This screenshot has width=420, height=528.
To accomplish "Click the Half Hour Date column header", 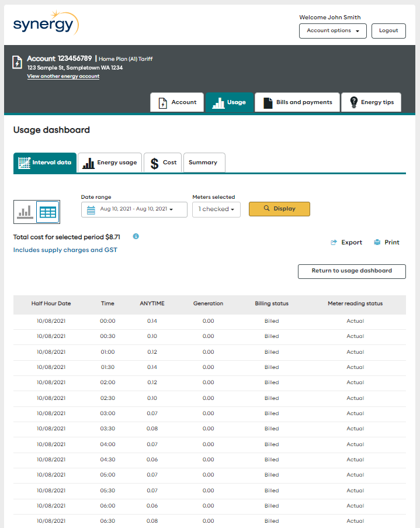I will tap(51, 303).
